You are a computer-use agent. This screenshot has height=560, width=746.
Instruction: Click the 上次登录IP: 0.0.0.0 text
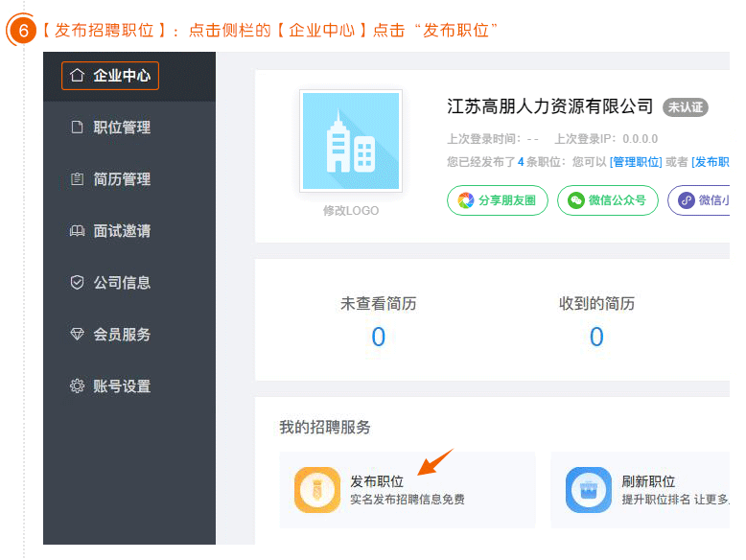tap(606, 139)
